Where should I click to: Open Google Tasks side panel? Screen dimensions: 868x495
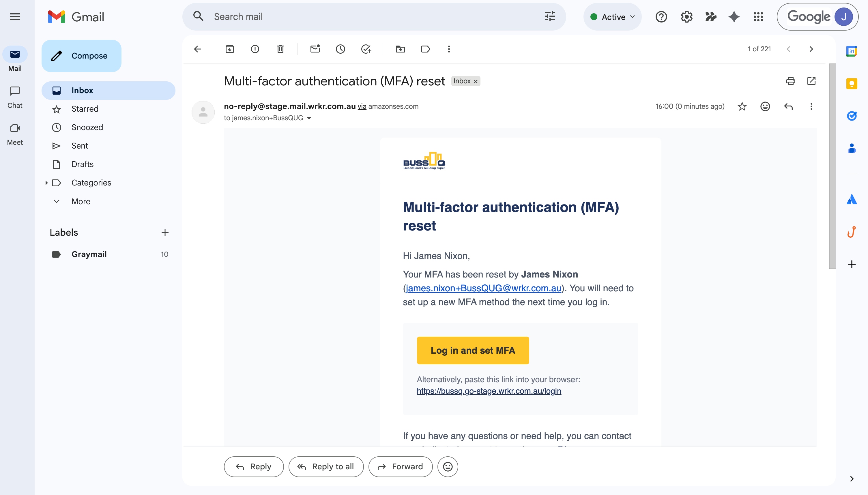click(x=851, y=116)
